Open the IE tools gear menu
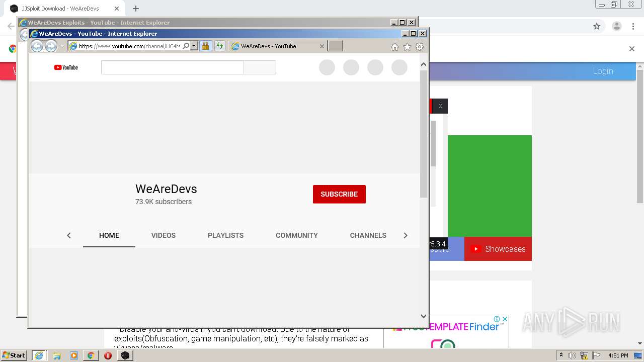 (420, 47)
